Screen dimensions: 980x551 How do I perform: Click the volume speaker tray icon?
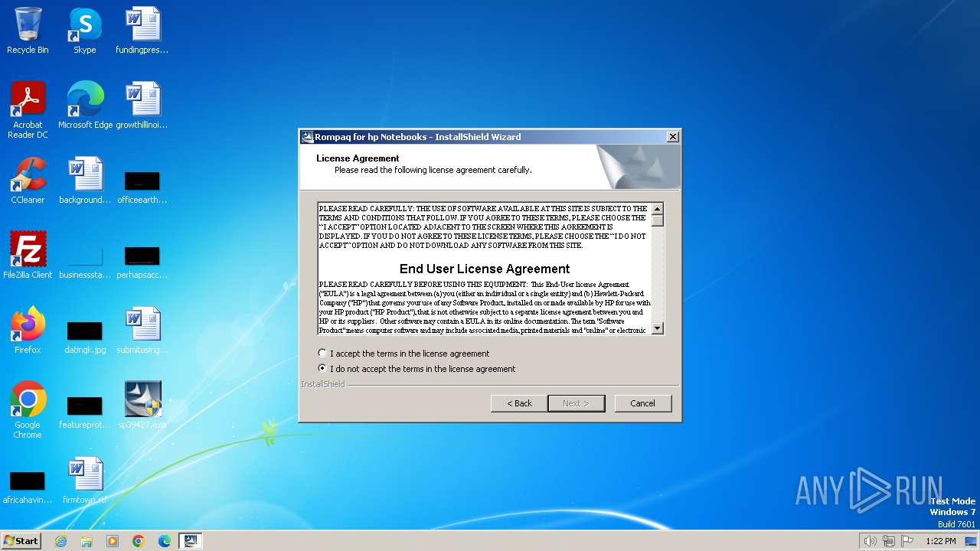870,541
